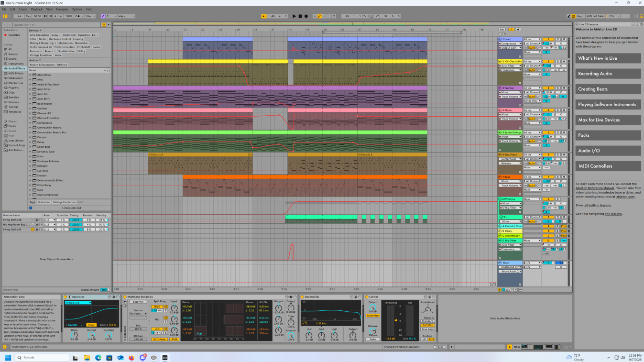Open the root note dropdown showing C
This screenshot has height=362, width=644.
(x=112, y=16)
